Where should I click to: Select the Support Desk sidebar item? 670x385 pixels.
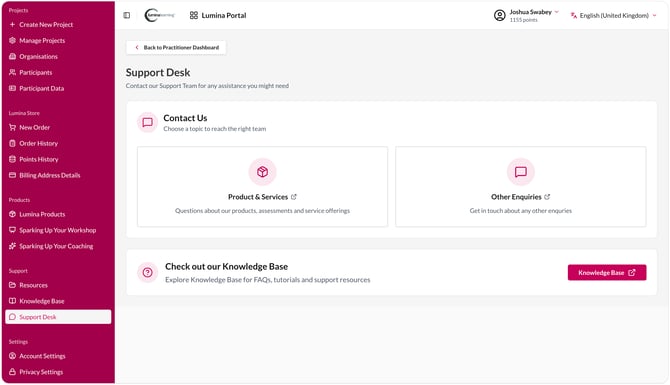[58, 317]
